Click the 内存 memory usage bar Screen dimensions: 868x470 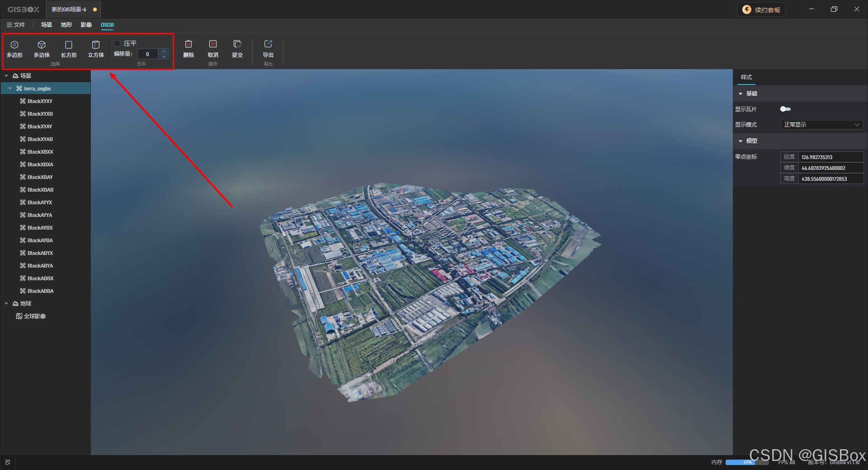tap(747, 462)
